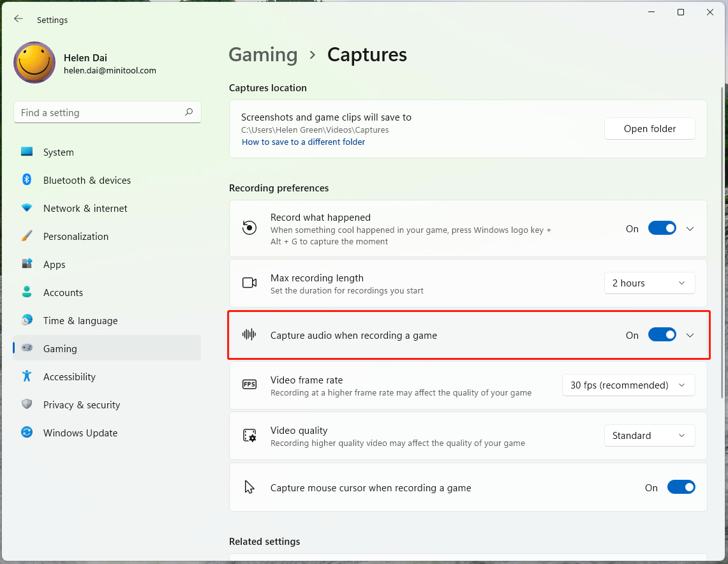728x564 pixels.
Task: Click the Open folder button
Action: (650, 128)
